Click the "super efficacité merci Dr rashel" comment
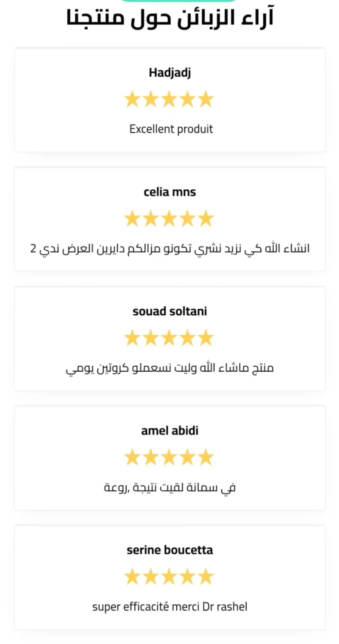 pyautogui.click(x=169, y=607)
